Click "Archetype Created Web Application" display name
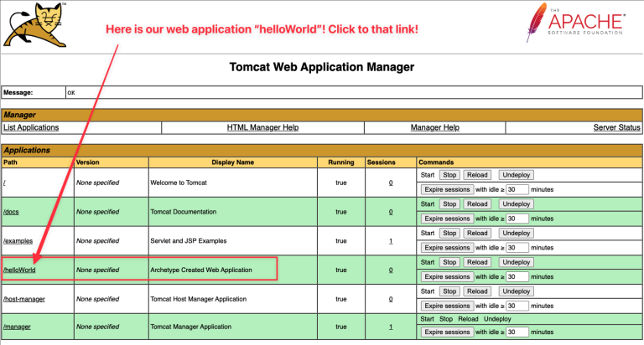Viewport: 644px width, 345px height. click(201, 270)
